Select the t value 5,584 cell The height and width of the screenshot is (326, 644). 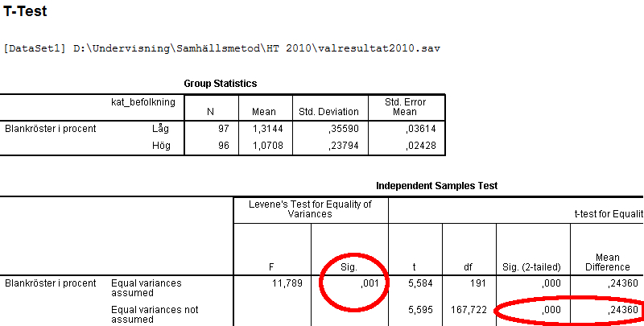click(x=415, y=283)
